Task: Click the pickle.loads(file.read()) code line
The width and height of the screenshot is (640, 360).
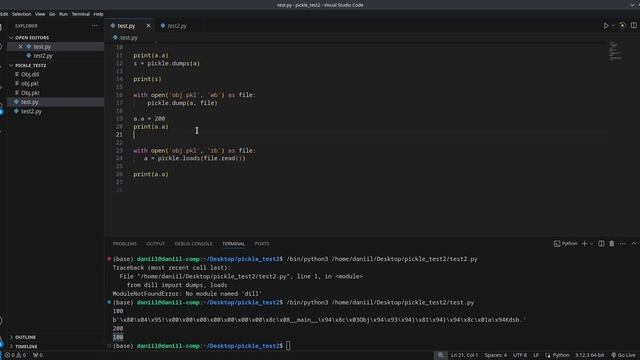Action: (x=194, y=158)
